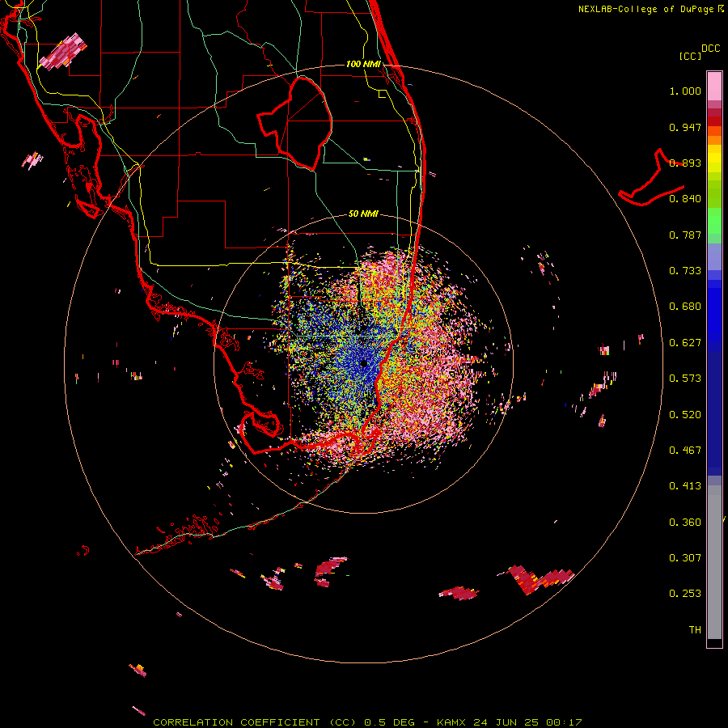This screenshot has height=728, width=728.
Task: Click the 0.307 scale value
Action: [685, 558]
